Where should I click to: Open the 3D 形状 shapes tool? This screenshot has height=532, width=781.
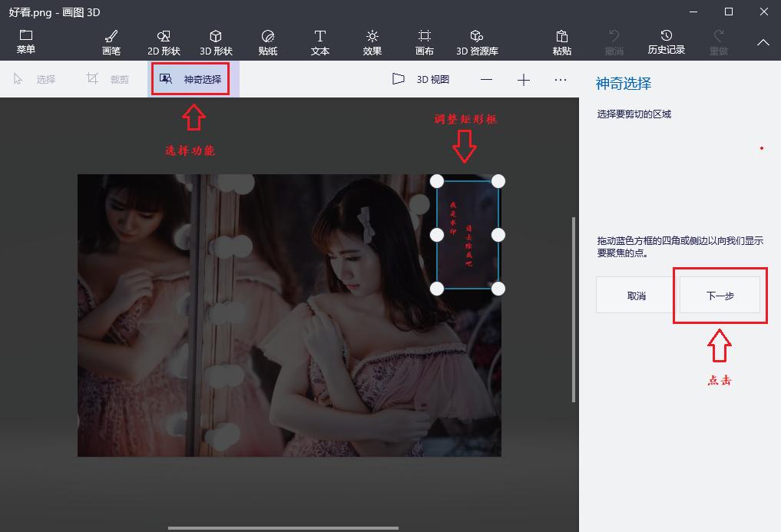tap(215, 41)
